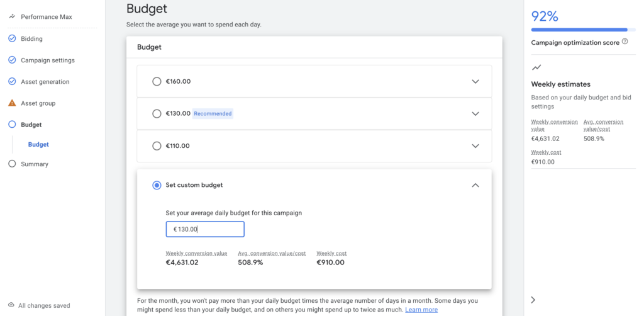Click the Bidding completed checkmark icon

click(x=12, y=38)
